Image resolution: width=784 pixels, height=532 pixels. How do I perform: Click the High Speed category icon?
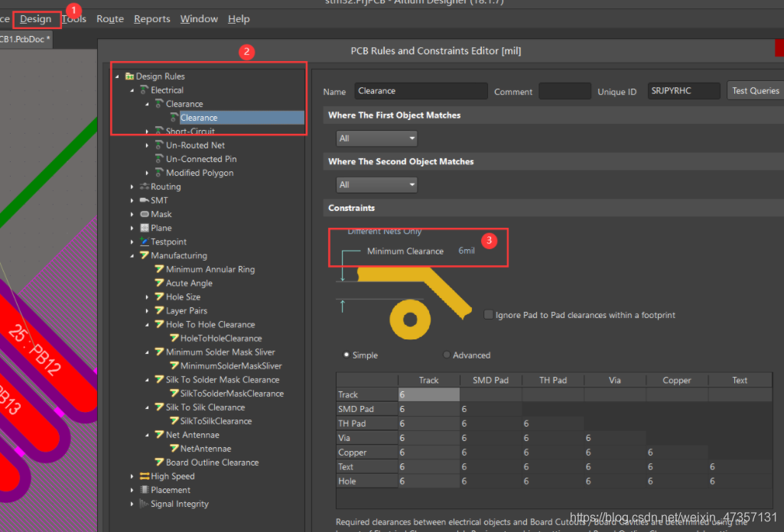click(145, 476)
